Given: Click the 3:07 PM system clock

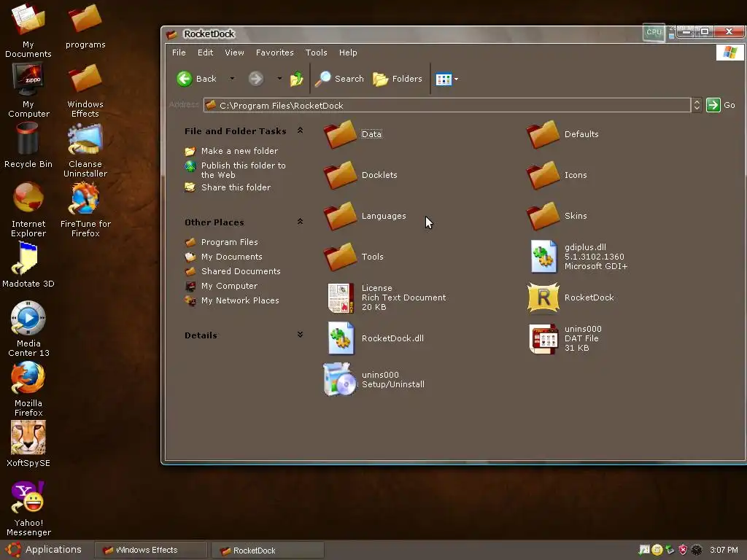Looking at the screenshot, I should [724, 550].
